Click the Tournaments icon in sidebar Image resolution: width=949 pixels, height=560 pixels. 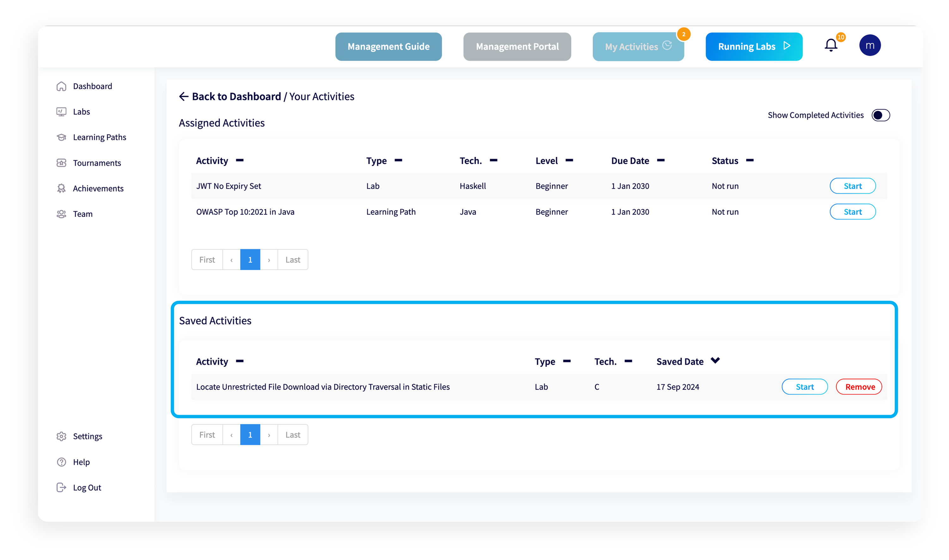[61, 163]
